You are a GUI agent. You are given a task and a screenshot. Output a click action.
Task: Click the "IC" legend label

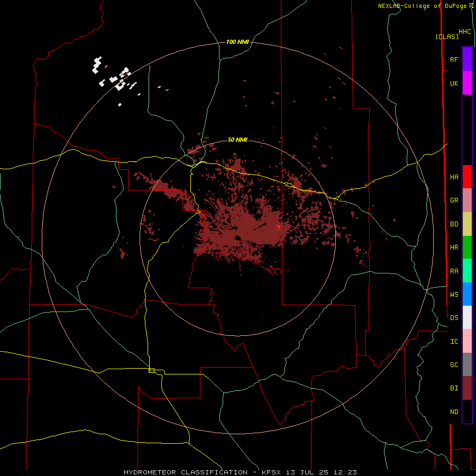click(454, 341)
